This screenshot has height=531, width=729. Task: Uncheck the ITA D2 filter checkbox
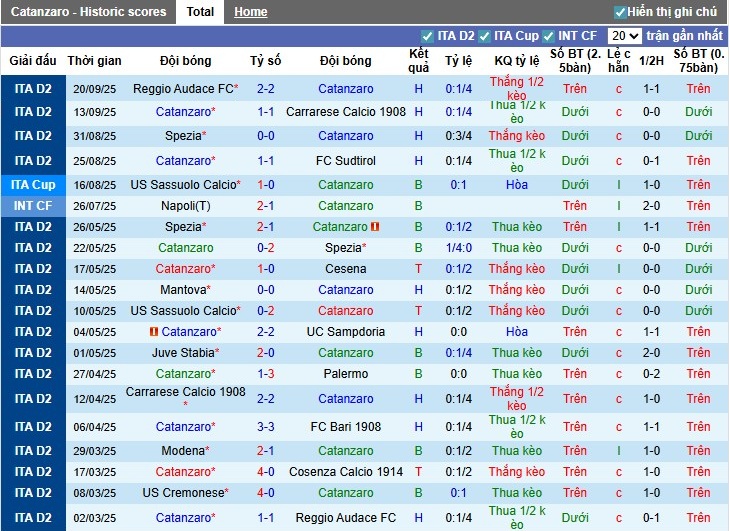(x=428, y=36)
